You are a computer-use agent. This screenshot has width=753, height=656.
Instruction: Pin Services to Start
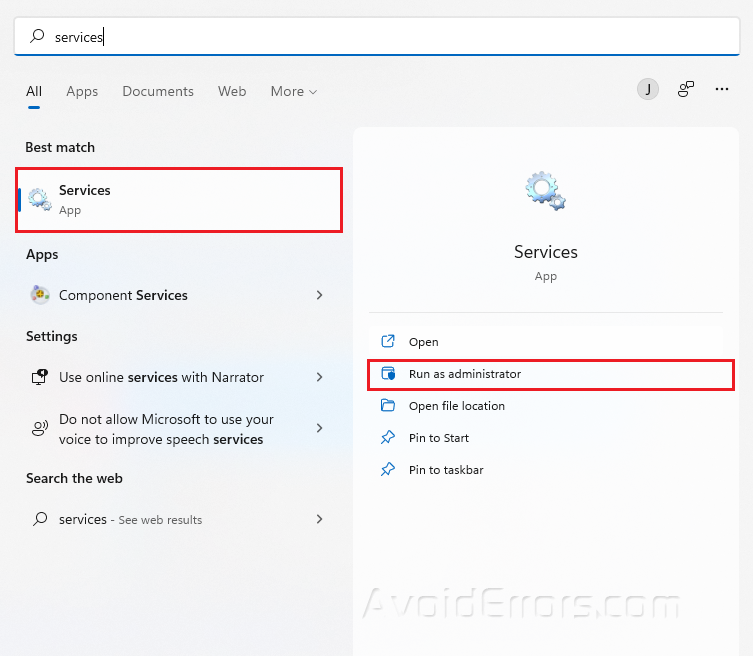coord(438,438)
